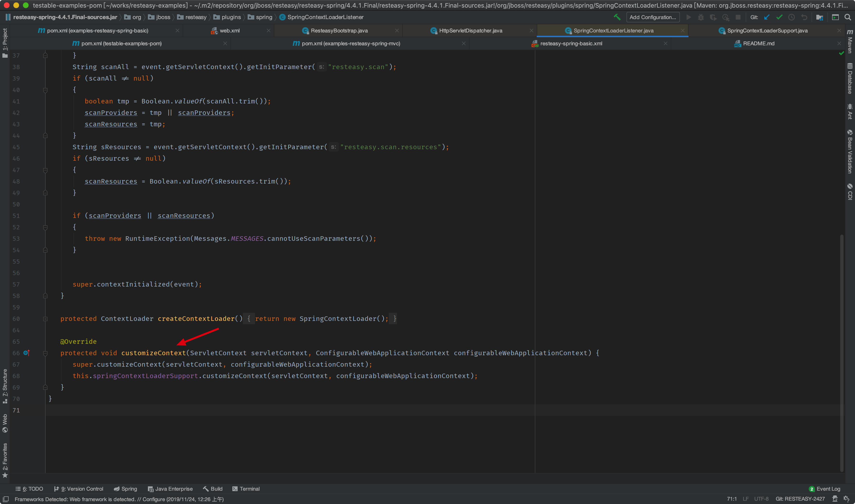The width and height of the screenshot is (855, 504).
Task: Open Project Structure from toolbar
Action: [x=819, y=17]
